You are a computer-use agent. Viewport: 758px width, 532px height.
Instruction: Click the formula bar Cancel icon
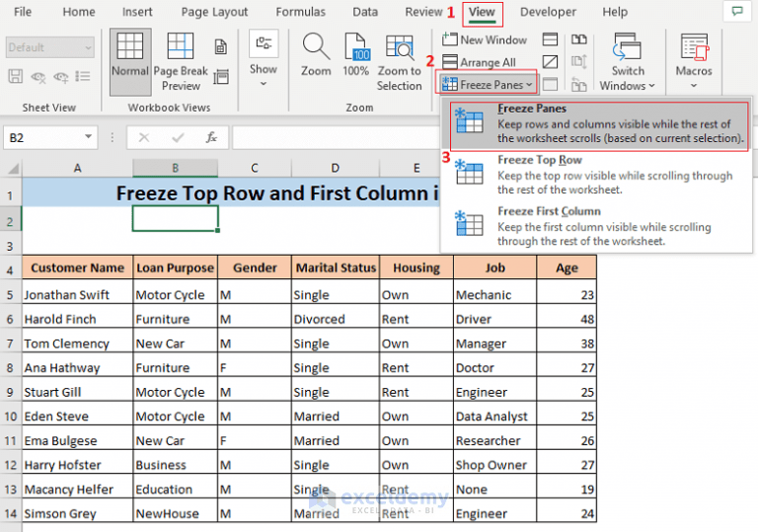[144, 138]
